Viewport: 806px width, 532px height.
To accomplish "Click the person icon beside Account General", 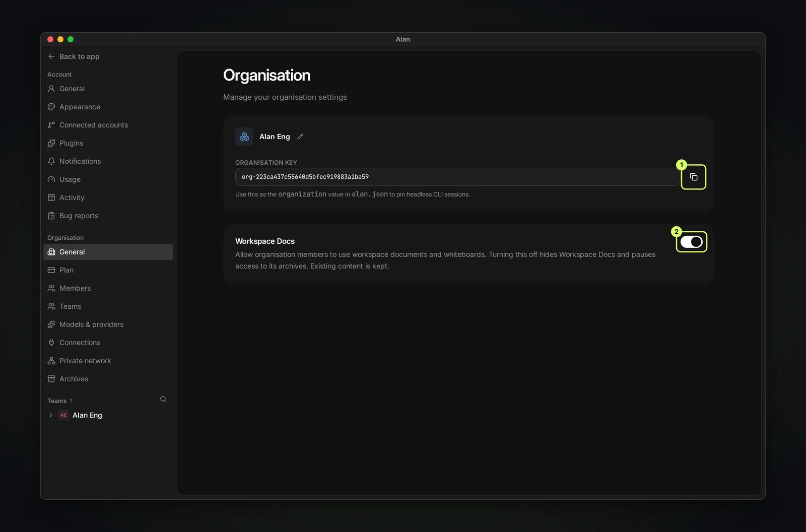I will (x=51, y=89).
